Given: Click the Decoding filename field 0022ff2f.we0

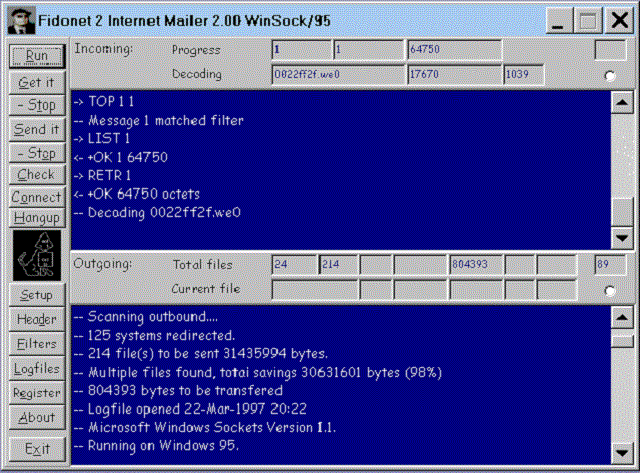Looking at the screenshot, I should click(338, 74).
